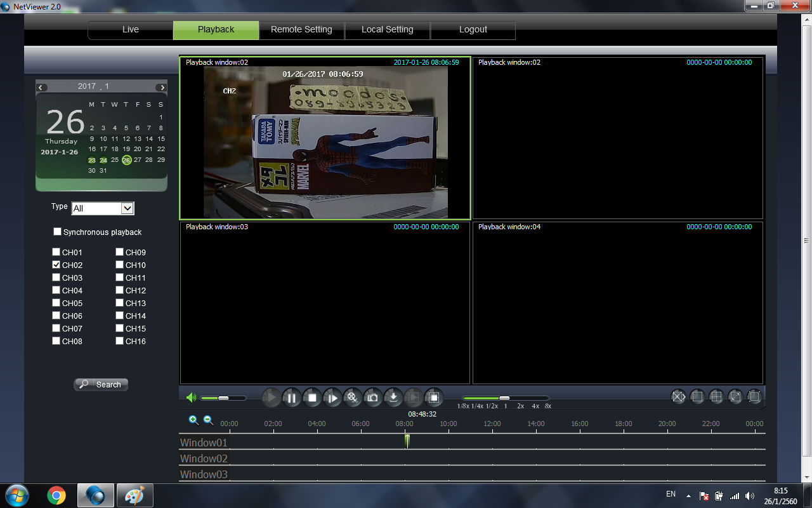Step forward one frame
812x508 pixels.
(x=332, y=398)
